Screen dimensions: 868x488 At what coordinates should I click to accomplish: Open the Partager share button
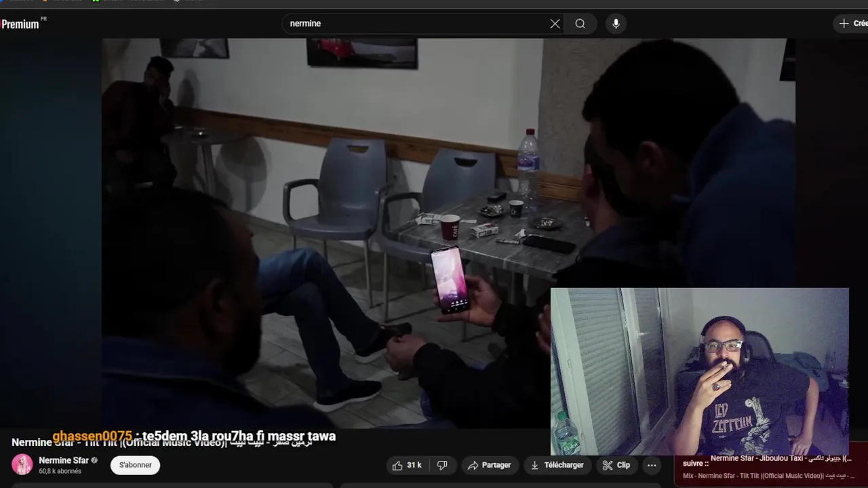489,465
